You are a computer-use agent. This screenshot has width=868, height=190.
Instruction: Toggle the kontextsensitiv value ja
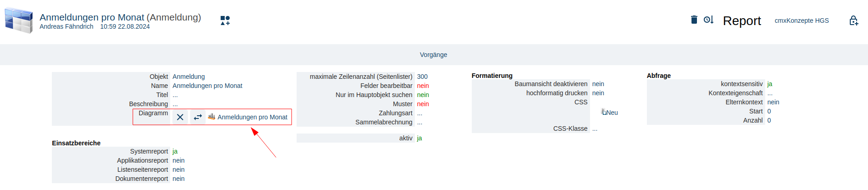pyautogui.click(x=770, y=84)
